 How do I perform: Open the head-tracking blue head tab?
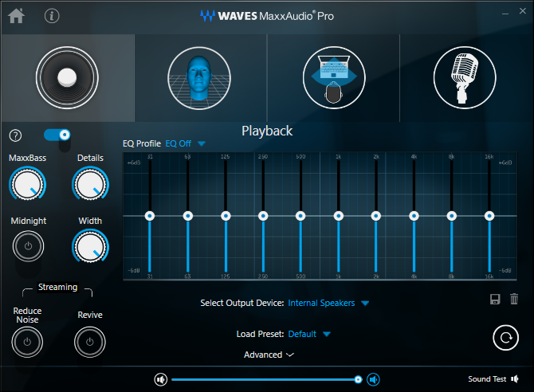[199, 78]
